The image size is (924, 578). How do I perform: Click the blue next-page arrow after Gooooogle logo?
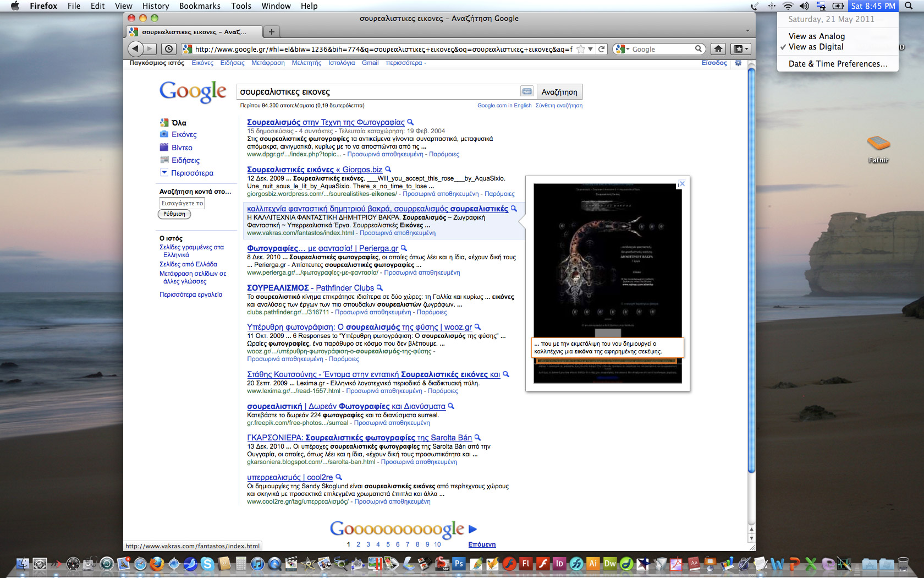pyautogui.click(x=472, y=529)
